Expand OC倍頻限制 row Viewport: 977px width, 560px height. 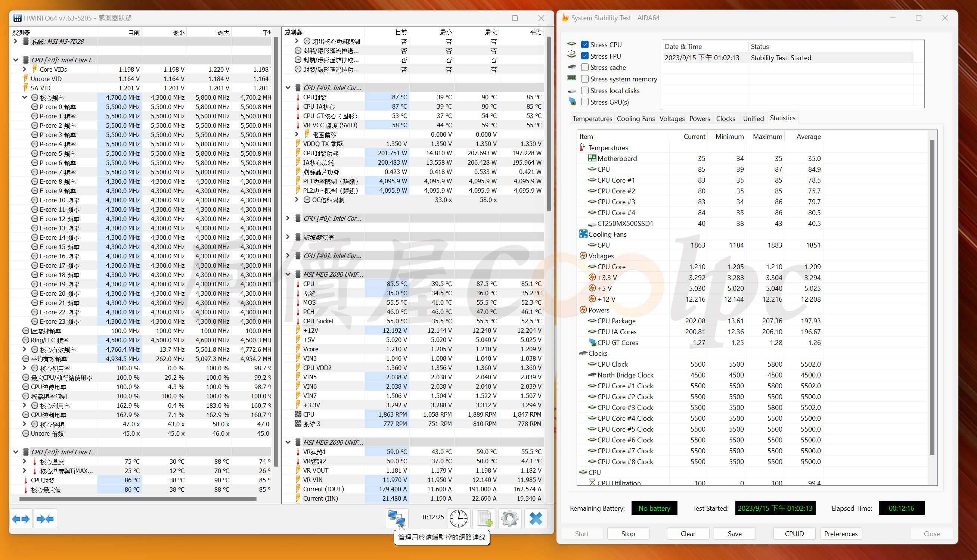coord(297,200)
